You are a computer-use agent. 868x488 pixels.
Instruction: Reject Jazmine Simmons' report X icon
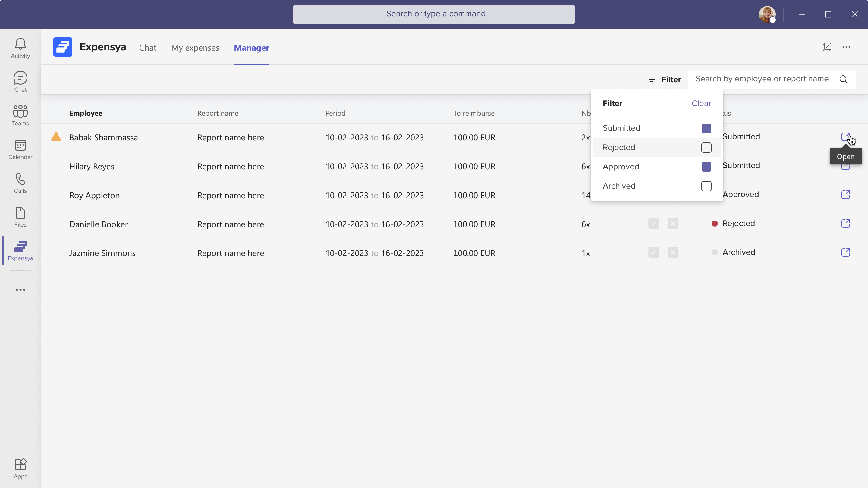point(673,253)
